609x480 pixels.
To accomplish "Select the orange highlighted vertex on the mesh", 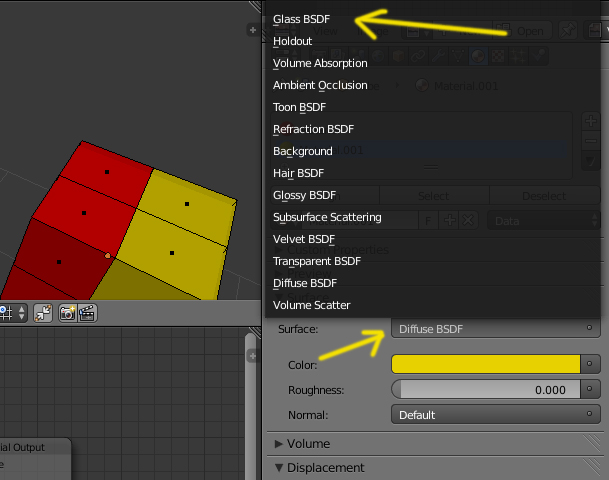I will (108, 256).
